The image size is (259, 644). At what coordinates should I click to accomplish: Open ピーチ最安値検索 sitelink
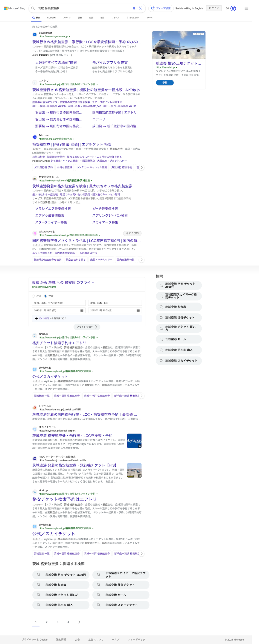(x=105, y=208)
